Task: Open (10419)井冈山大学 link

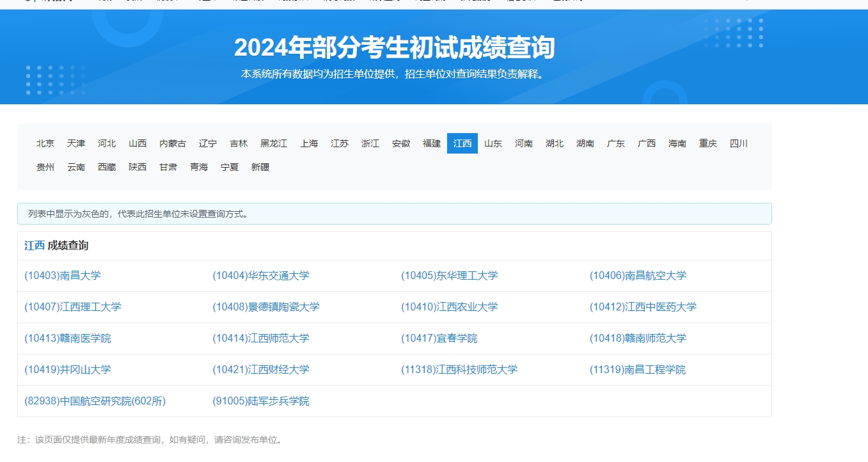Action: [x=68, y=370]
